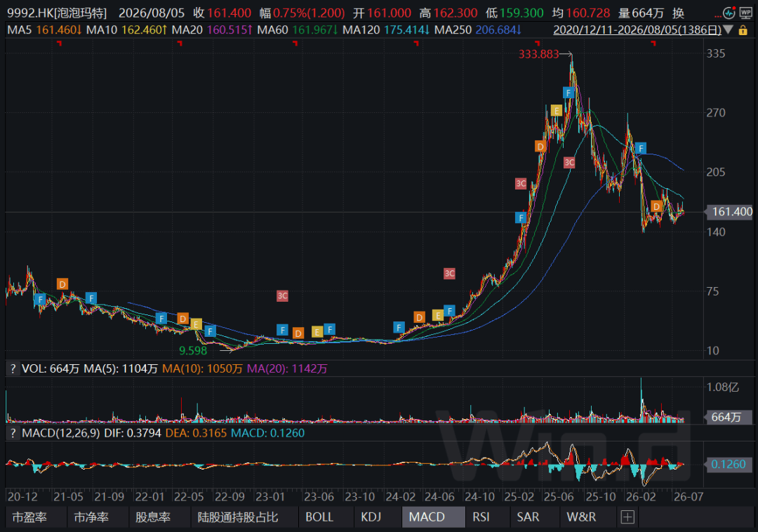This screenshot has width=758, height=532.
Task: Toggle the yellow lock icon
Action: tap(743, 30)
